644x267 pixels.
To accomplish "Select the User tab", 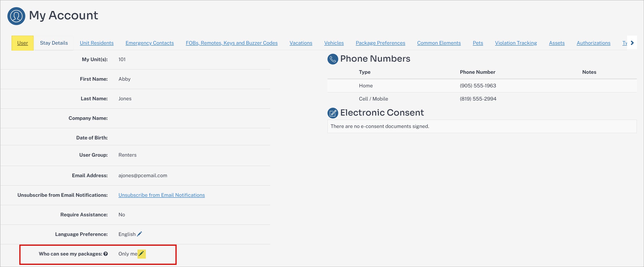I will 22,43.
